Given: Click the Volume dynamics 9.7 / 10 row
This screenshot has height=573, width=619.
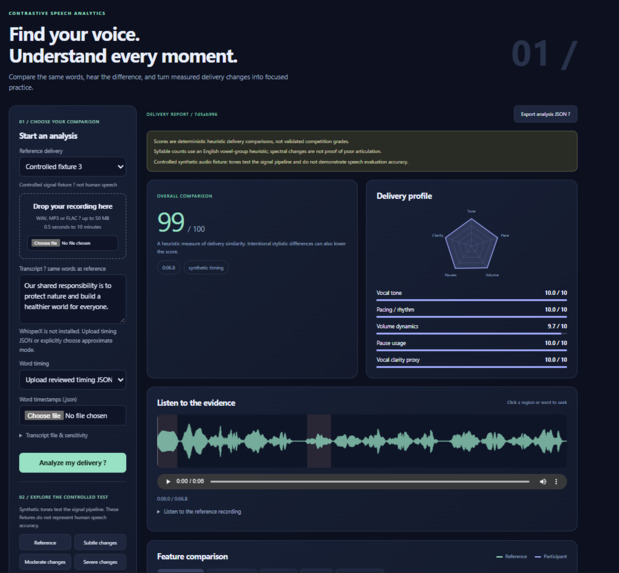Looking at the screenshot, I should (x=472, y=328).
